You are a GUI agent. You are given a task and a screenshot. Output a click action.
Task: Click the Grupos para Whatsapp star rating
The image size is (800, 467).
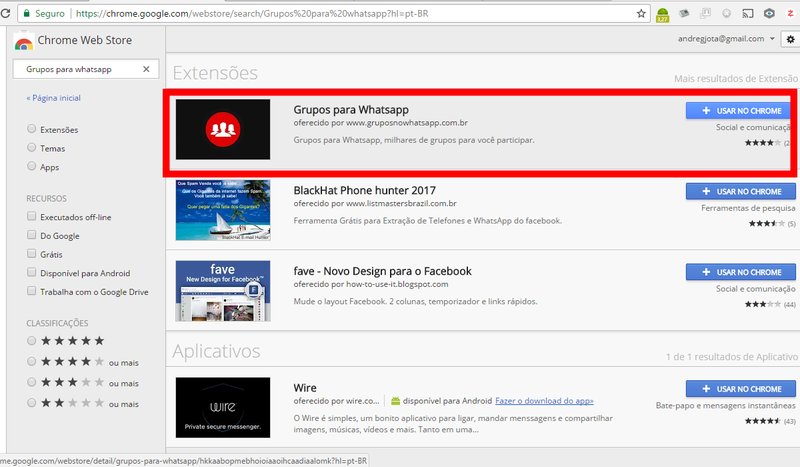click(x=762, y=143)
